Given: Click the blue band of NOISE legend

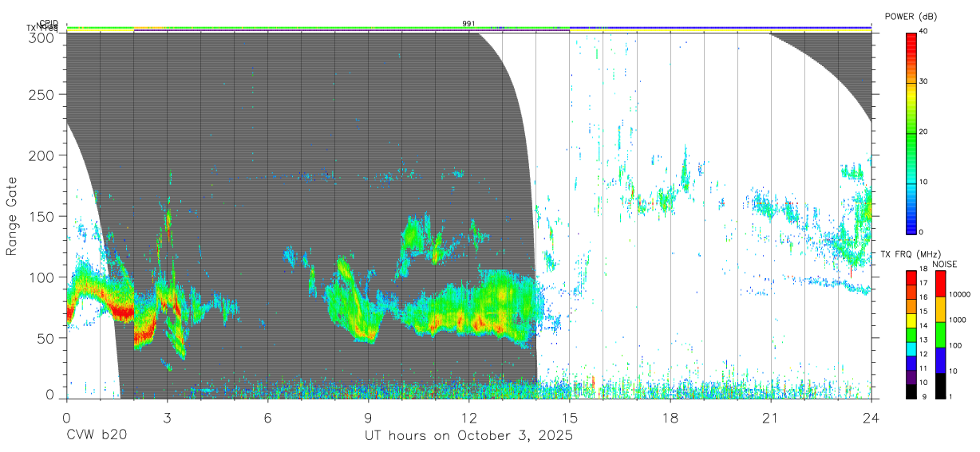Looking at the screenshot, I should [x=940, y=360].
